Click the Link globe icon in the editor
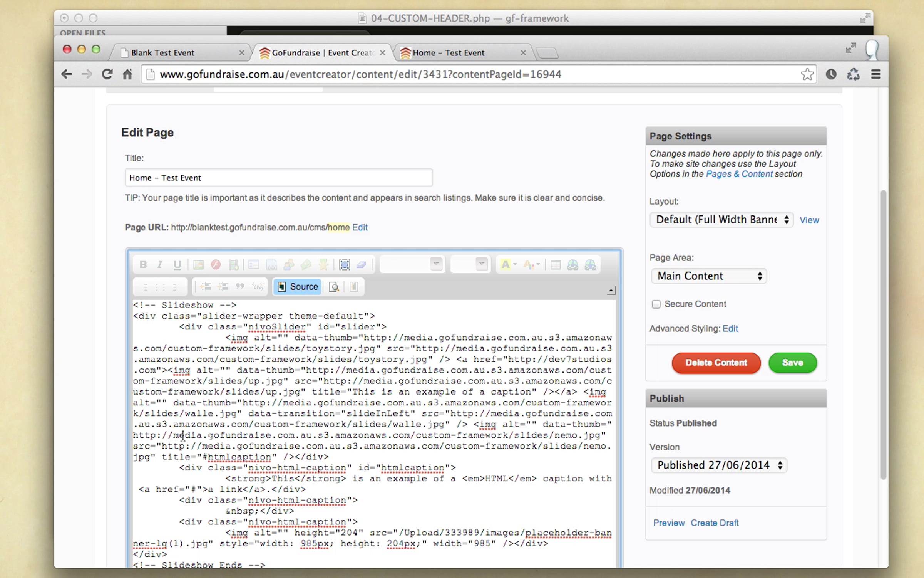924x578 pixels. click(x=572, y=265)
